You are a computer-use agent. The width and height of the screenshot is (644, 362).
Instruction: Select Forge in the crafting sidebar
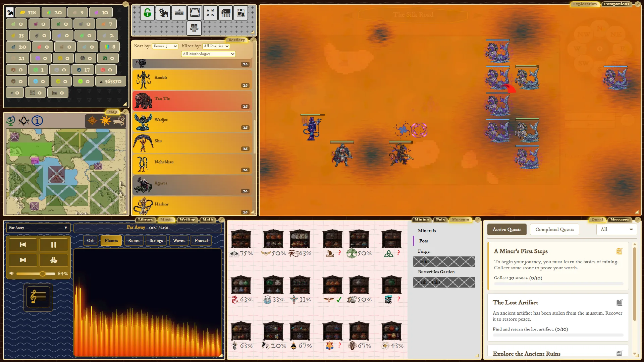[x=424, y=251]
